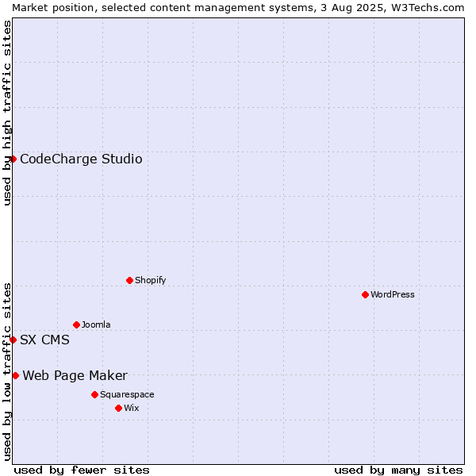Click the Squarespace red marker

point(94,394)
